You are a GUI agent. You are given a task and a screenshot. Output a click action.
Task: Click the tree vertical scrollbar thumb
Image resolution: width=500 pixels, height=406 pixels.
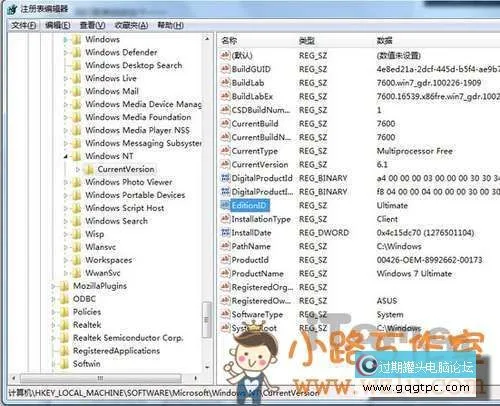[207, 320]
